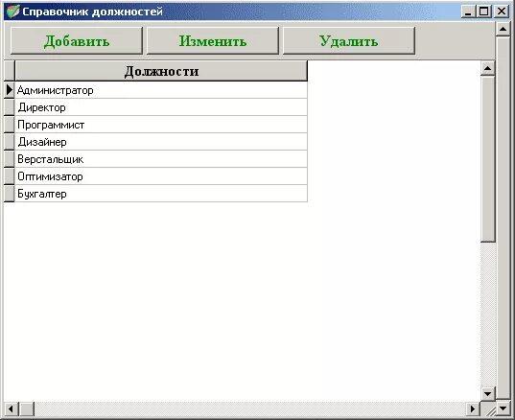Select the Оптимизатор row
This screenshot has width=515, height=420.
click(x=161, y=176)
